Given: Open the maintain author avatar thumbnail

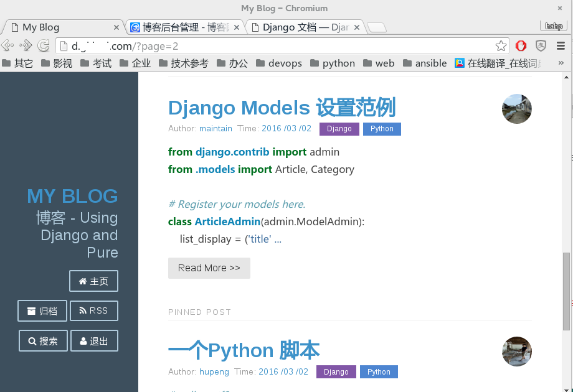Looking at the screenshot, I should [517, 109].
